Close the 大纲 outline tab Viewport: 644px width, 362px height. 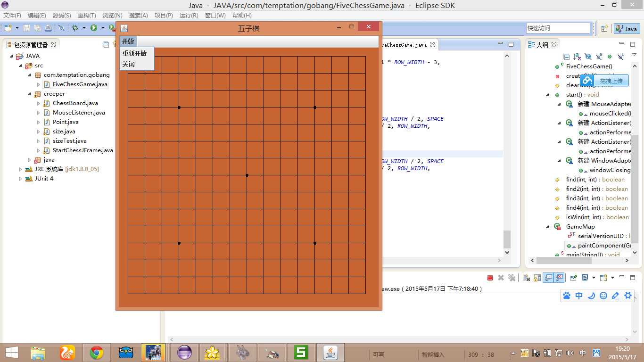coord(554,45)
